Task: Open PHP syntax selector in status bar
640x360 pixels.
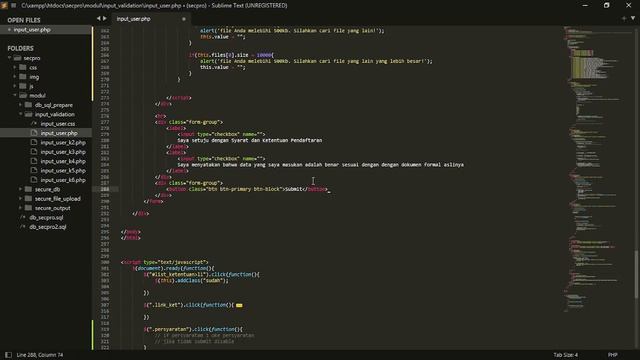Action: [x=612, y=355]
